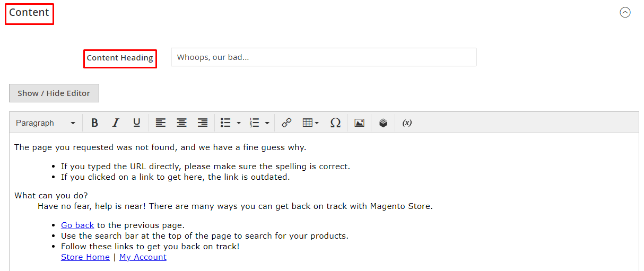Viewport: 644px width, 271px height.
Task: Insert a bulleted list
Action: click(x=225, y=123)
